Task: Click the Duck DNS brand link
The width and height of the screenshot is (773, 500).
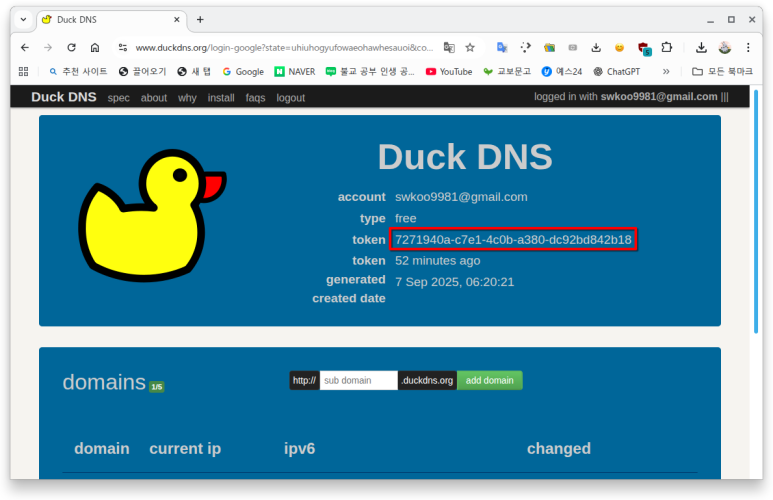Action: click(x=64, y=97)
